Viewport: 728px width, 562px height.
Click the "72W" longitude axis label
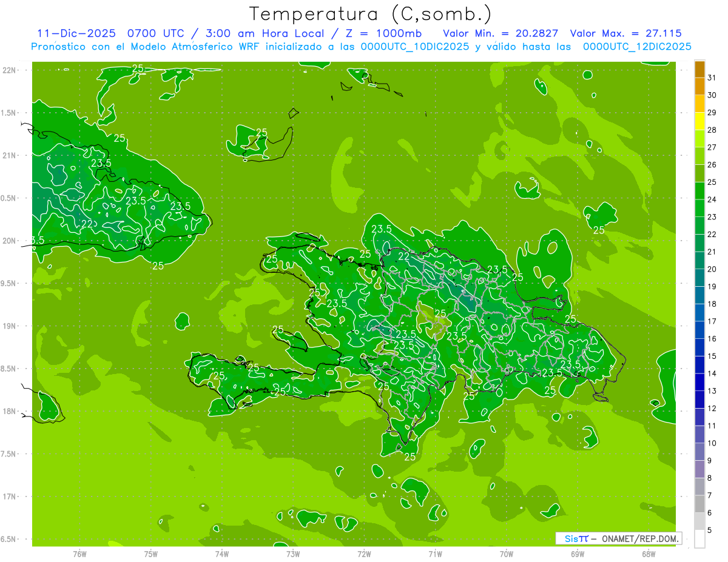point(364,554)
